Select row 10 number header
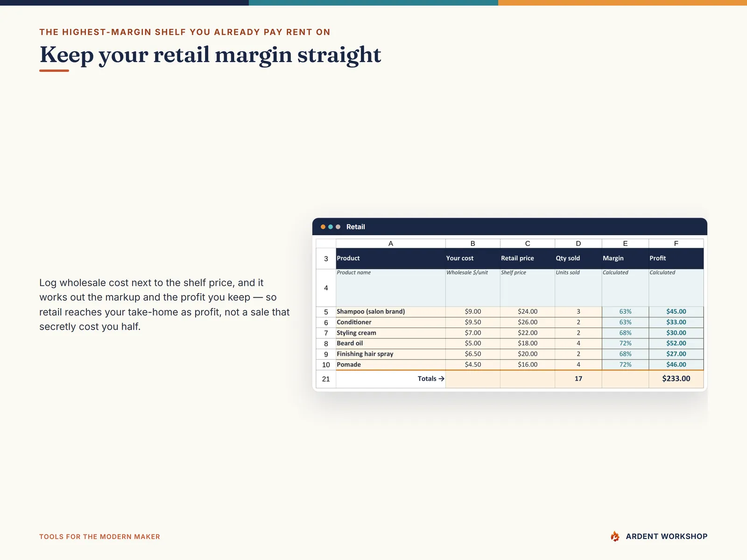747x560 pixels. coord(326,365)
